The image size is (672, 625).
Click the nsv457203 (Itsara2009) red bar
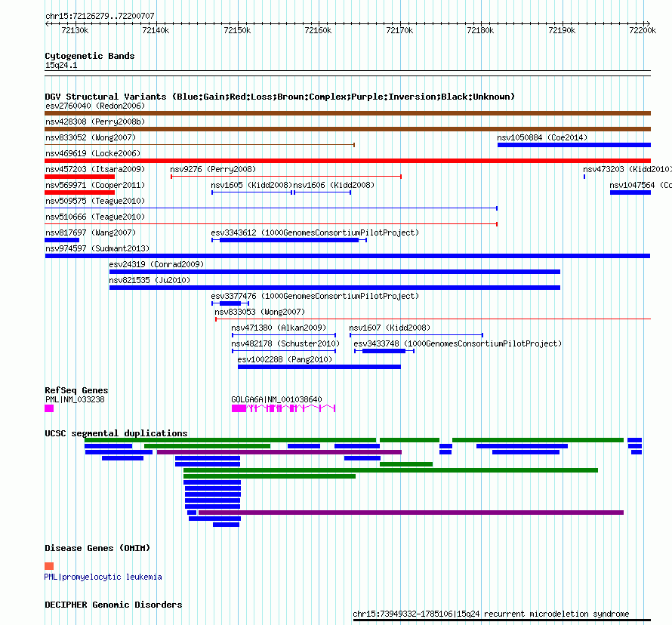click(80, 177)
